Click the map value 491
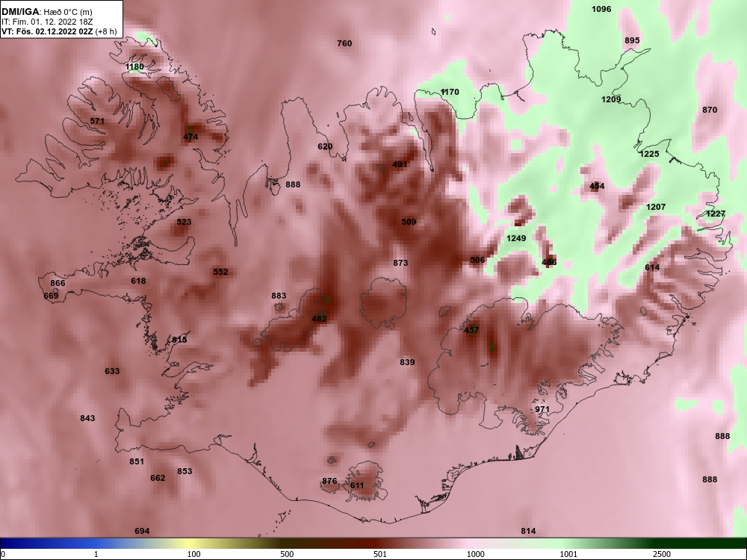Screen dimensions: 747x560 click(400, 165)
